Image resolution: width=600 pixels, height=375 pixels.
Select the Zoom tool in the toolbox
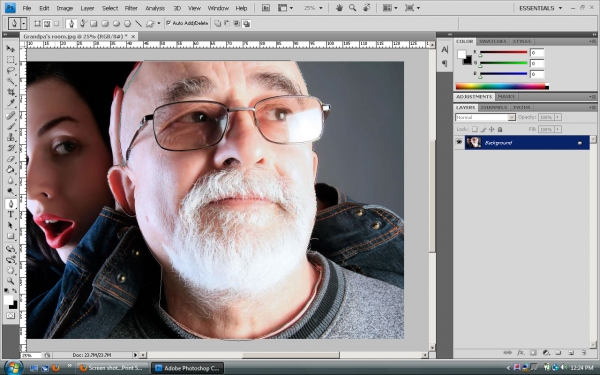click(10, 281)
